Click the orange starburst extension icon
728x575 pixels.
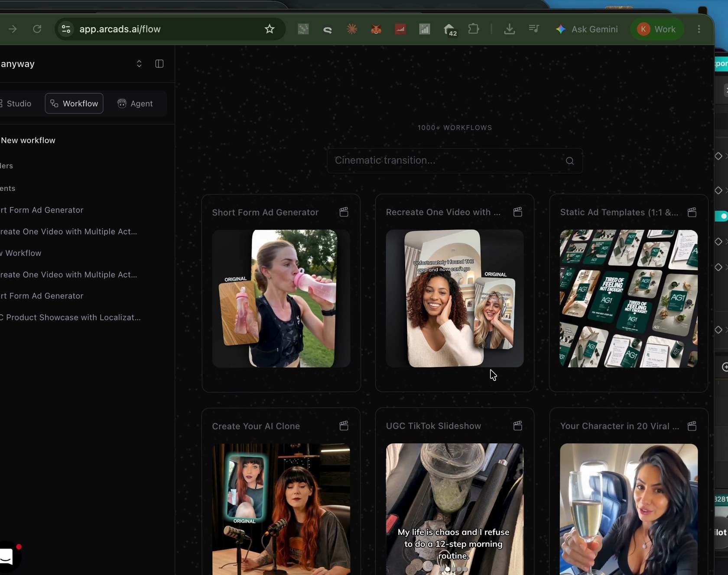point(352,29)
